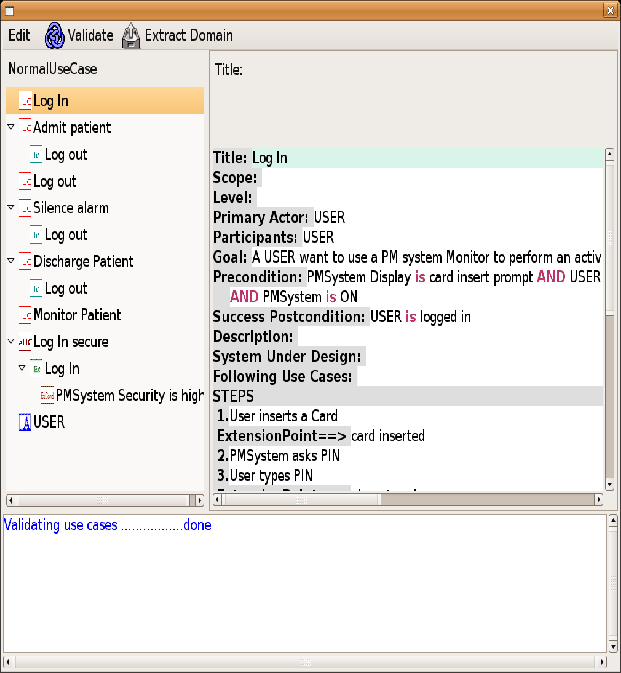This screenshot has height=673, width=621.
Task: Click the Validate button label
Action: coord(91,35)
